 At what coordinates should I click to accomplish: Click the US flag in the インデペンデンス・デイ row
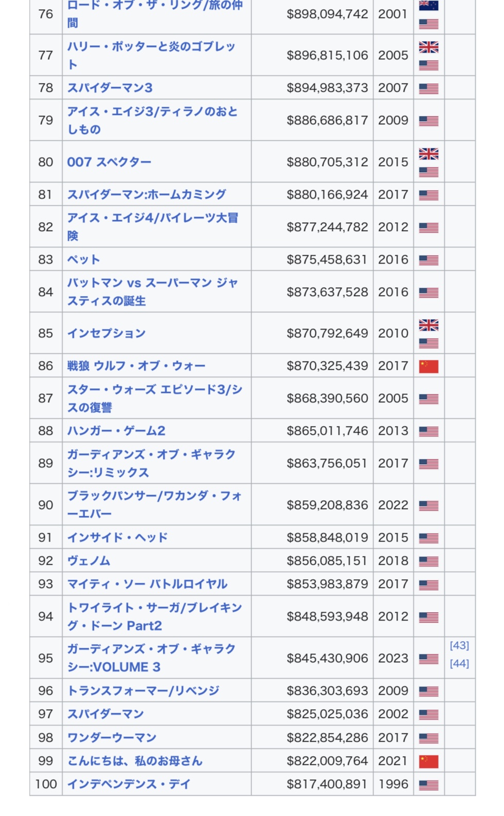click(x=428, y=785)
